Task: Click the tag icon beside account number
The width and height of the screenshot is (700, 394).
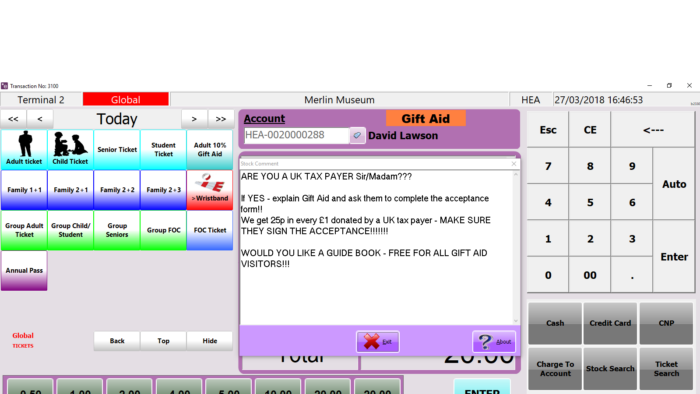Action: coord(357,135)
